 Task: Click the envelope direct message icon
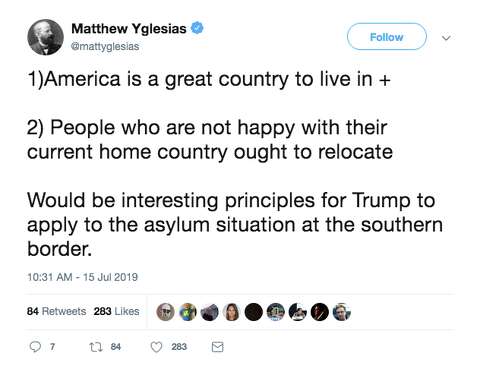pos(217,347)
